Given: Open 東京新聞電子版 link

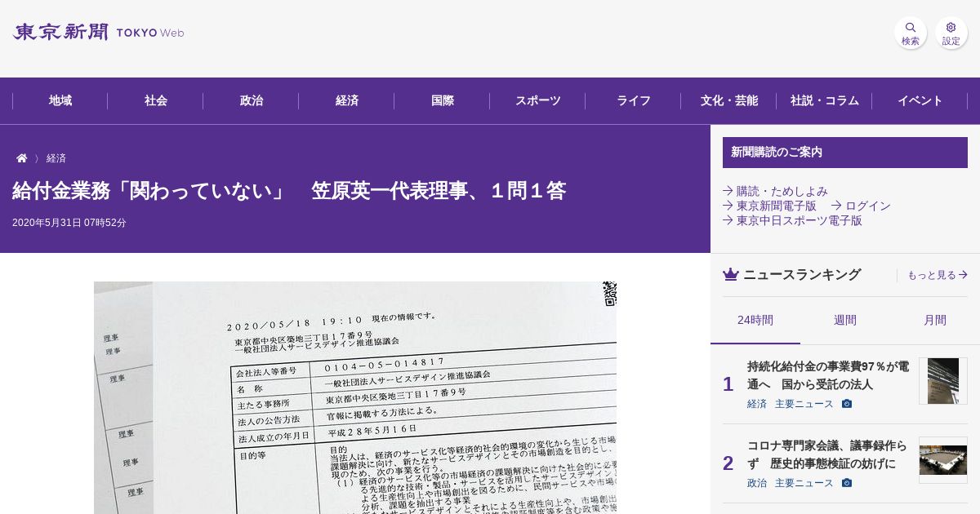Looking at the screenshot, I should tap(769, 206).
